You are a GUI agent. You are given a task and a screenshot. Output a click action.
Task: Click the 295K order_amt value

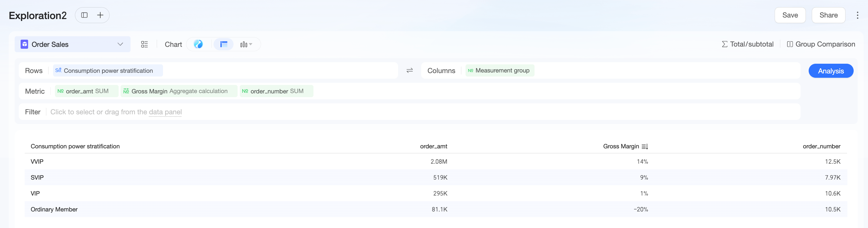coord(440,193)
